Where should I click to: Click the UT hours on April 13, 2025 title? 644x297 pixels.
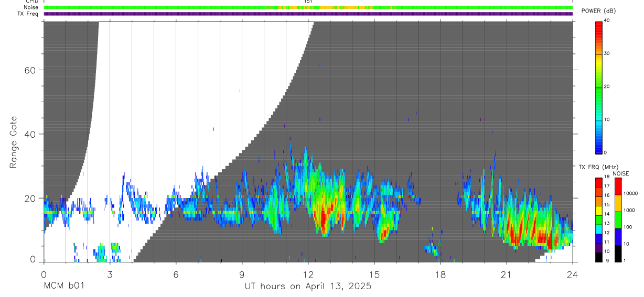coord(308,286)
